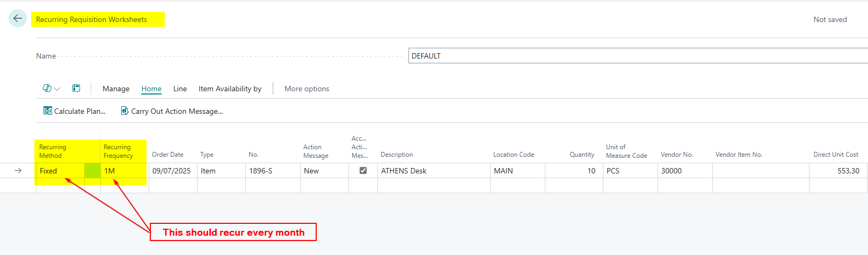Click the Carry Out Action Message icon
Viewport: 868px width, 255px height.
tap(125, 111)
